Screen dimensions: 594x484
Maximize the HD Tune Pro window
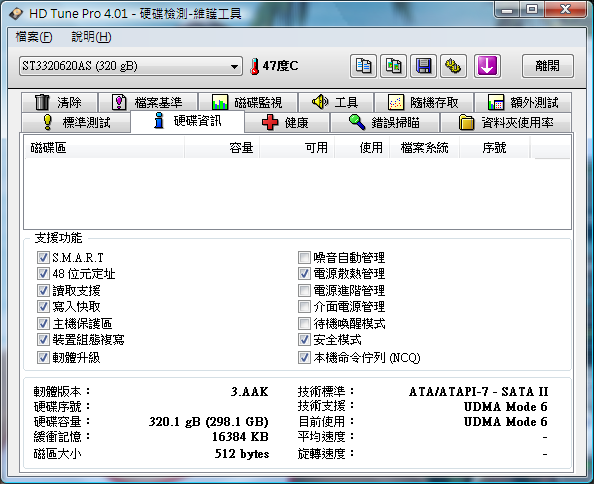tap(532, 9)
